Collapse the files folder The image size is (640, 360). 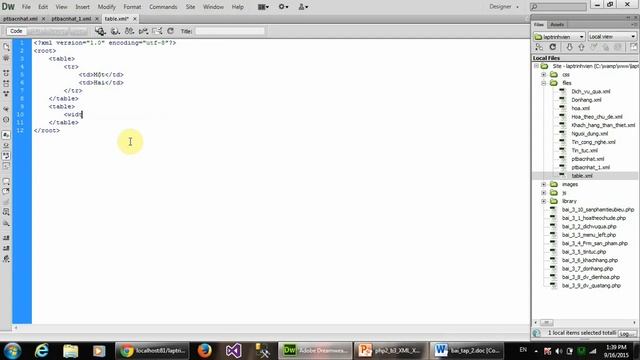pos(544,83)
